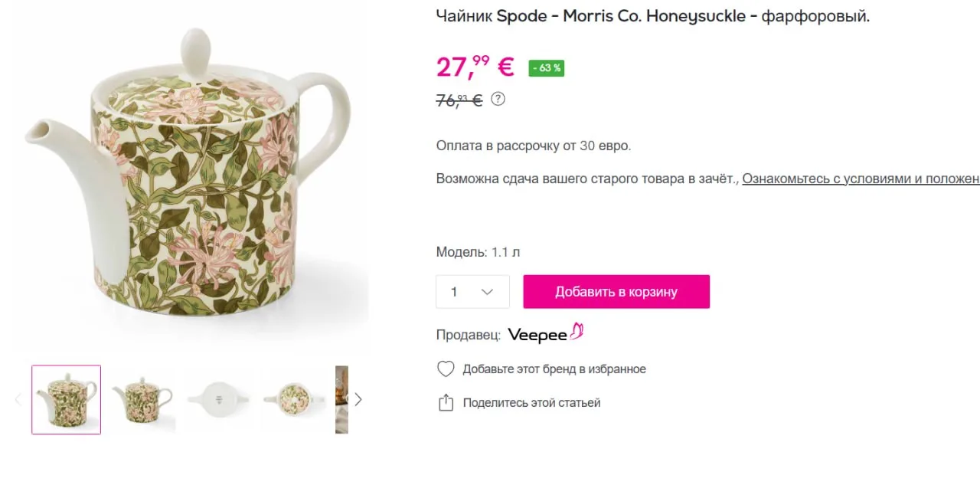The width and height of the screenshot is (980, 485).
Task: Click the Модель: 1.1 л label
Action: tap(478, 252)
